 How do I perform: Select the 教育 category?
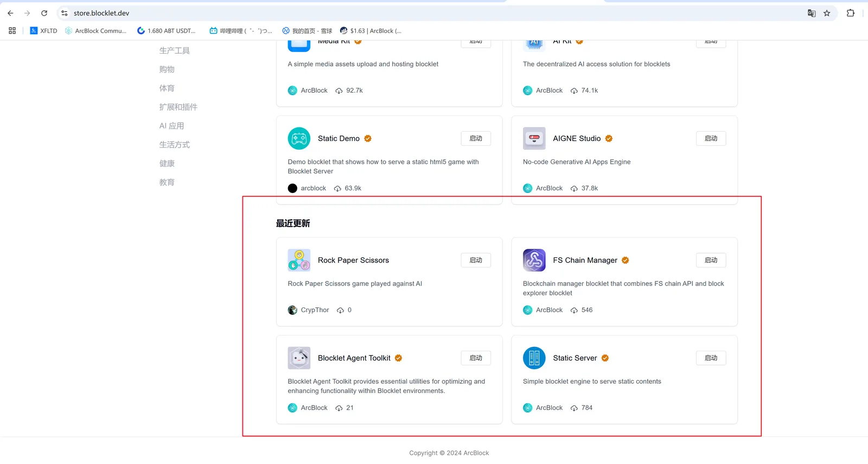click(167, 182)
